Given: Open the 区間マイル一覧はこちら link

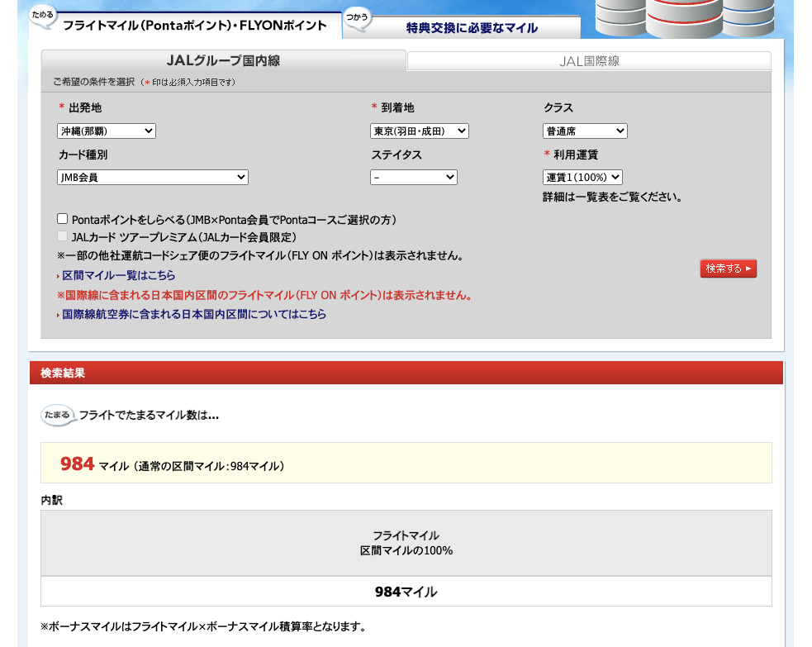Looking at the screenshot, I should click(119, 275).
